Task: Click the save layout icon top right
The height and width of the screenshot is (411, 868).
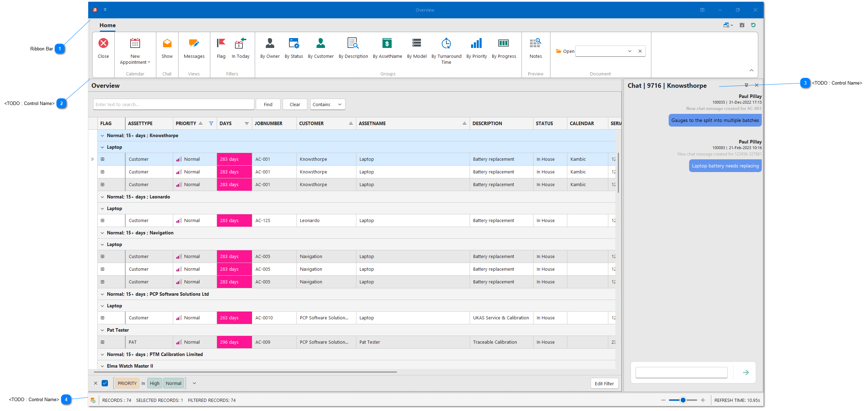Action: tap(742, 25)
